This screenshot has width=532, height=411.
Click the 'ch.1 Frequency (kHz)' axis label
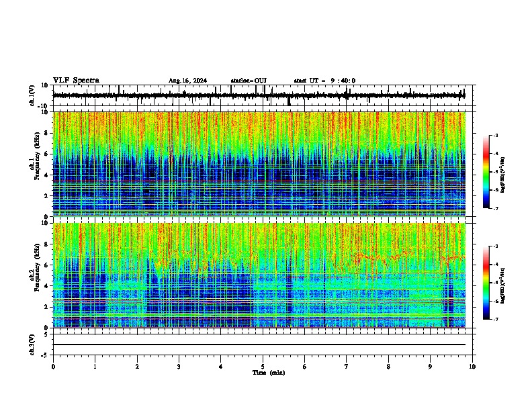(x=35, y=156)
